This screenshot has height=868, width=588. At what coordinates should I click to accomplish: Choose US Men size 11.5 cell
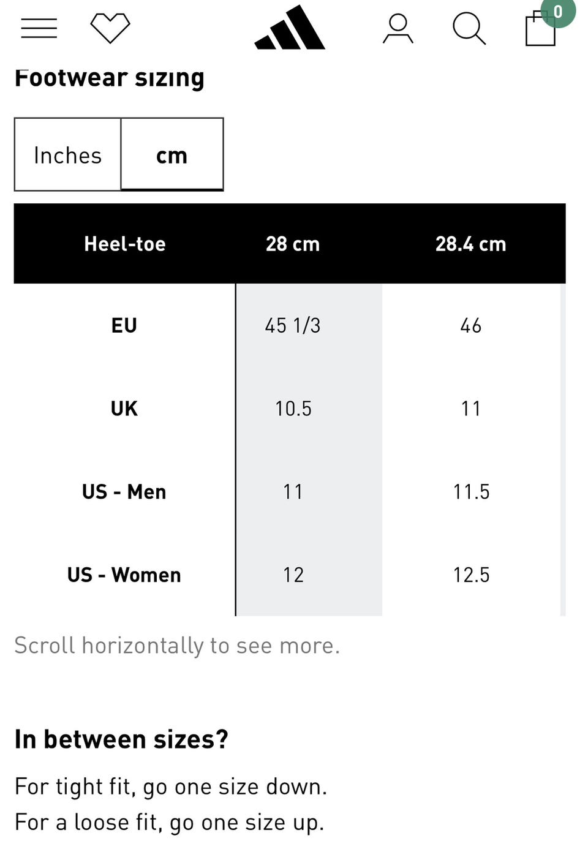(x=471, y=492)
